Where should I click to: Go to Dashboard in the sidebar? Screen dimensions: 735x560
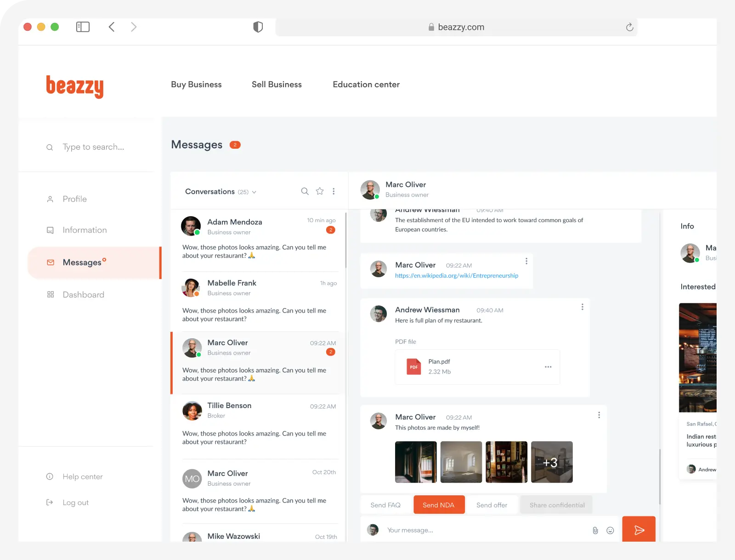83,295
